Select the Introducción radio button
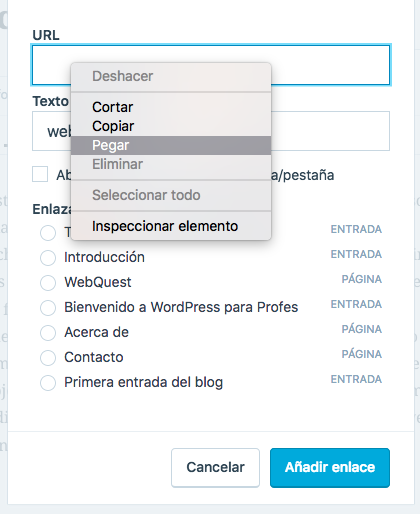Image resolution: width=420 pixels, height=514 pixels. coord(48,258)
